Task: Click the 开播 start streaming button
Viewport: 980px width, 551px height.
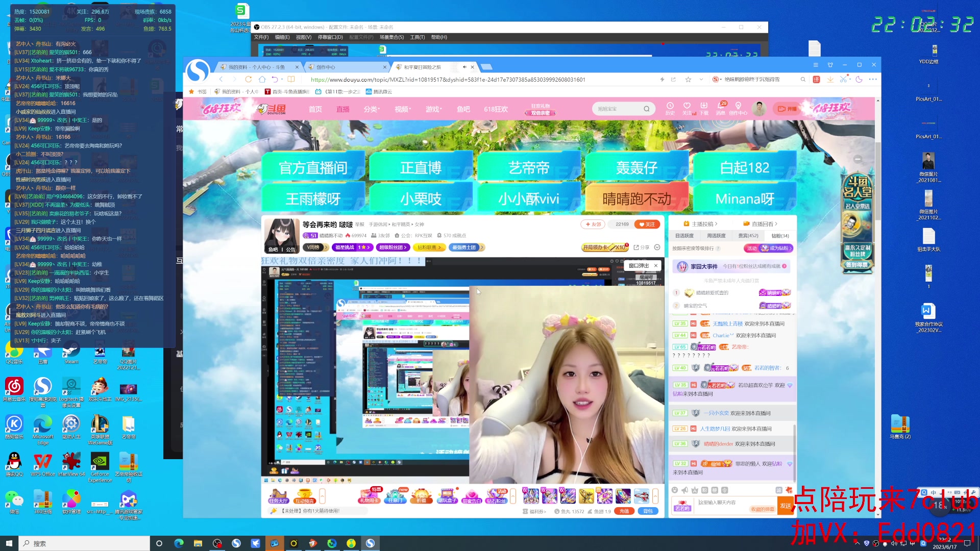Action: [x=787, y=109]
